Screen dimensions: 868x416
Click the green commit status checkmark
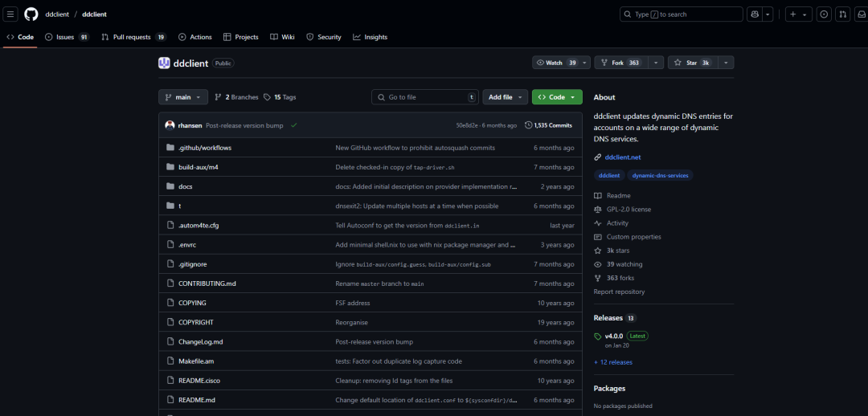pos(293,125)
